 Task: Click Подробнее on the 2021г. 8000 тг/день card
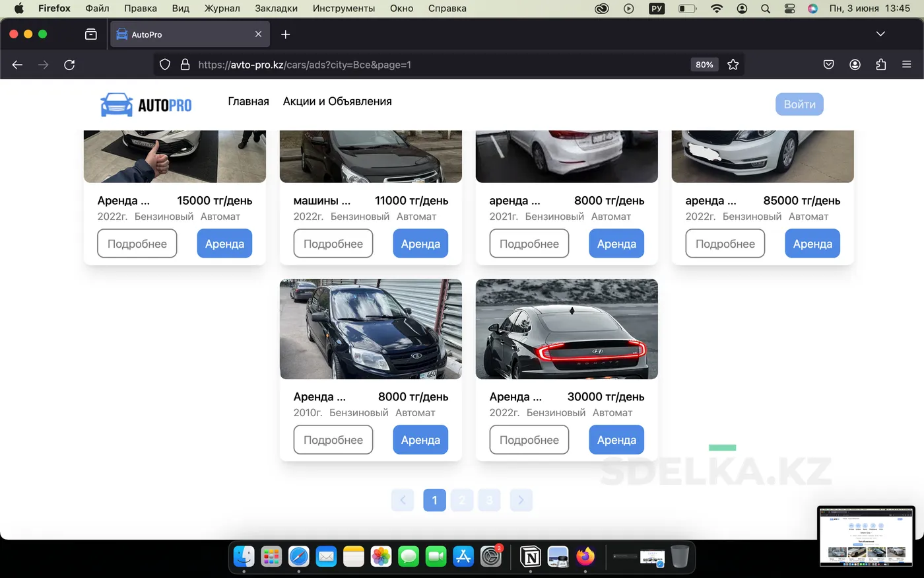(529, 244)
